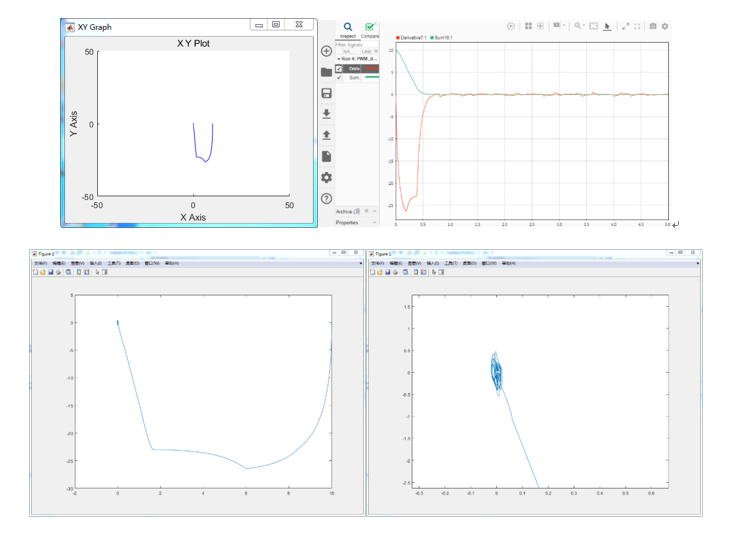Viewport: 735px width, 535px height.
Task: Uncheck the Deriv signal checkbox
Action: click(339, 69)
